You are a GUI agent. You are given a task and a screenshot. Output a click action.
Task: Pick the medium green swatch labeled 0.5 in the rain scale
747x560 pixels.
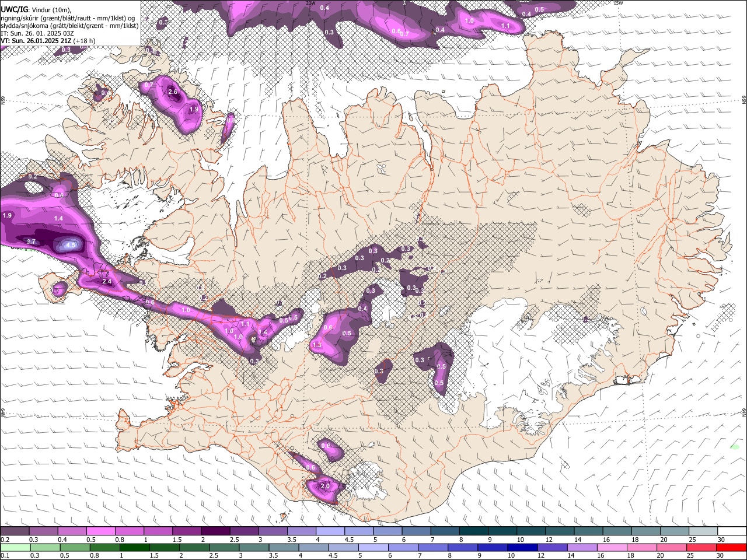(x=75, y=547)
